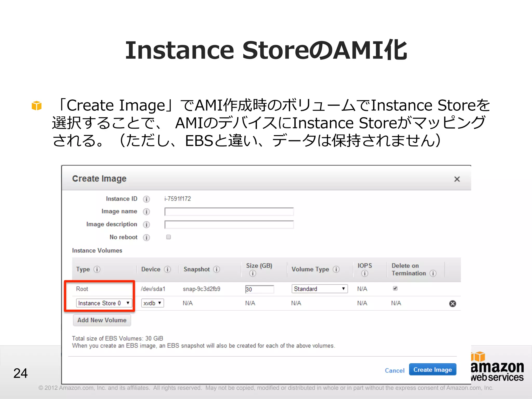The width and height of the screenshot is (532, 399).
Task: Close the Create Image dialog with X
Action: click(x=457, y=179)
